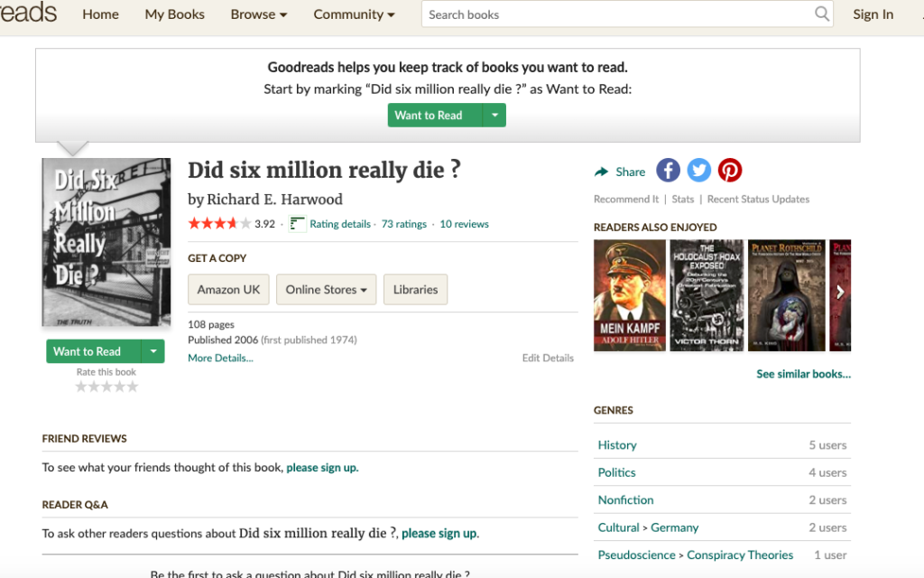Open My Books in navigation bar

174,14
